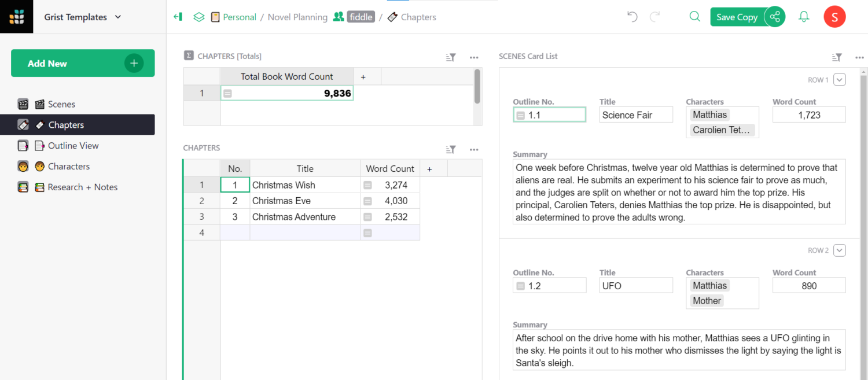Open CHAPTERS widget options menu
Viewport: 868px width, 380px height.
pyautogui.click(x=474, y=149)
